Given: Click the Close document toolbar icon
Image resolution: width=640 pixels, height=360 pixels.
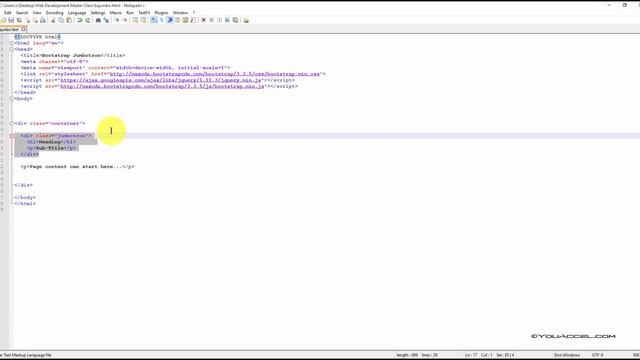Looking at the screenshot, I should (28, 20).
